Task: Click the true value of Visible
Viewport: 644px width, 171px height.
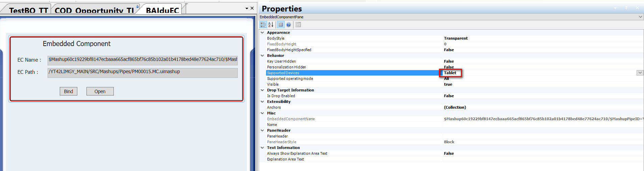Action: click(448, 84)
